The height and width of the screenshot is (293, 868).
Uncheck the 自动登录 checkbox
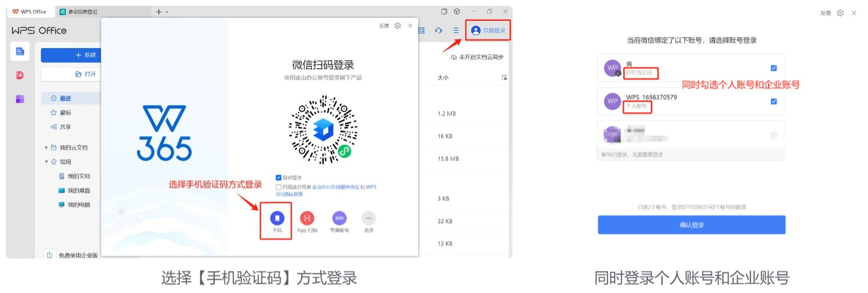279,177
